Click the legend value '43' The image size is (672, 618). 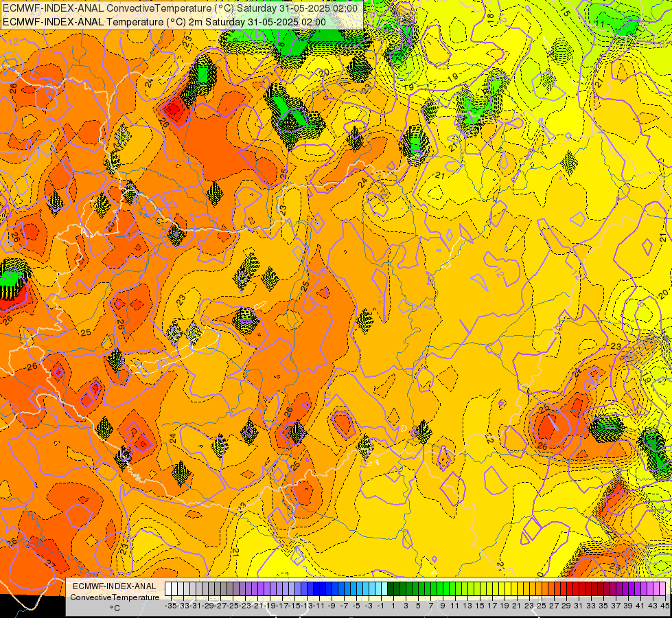(653, 606)
